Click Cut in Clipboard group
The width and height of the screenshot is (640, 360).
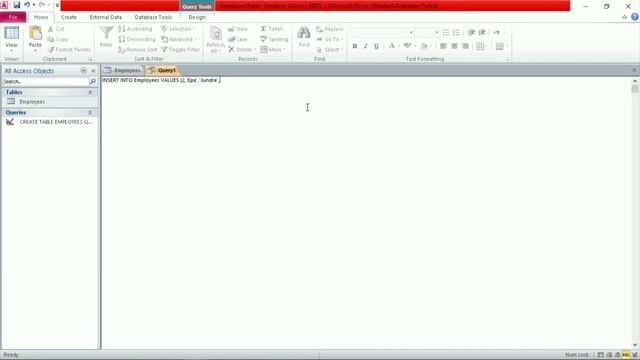pyautogui.click(x=56, y=29)
